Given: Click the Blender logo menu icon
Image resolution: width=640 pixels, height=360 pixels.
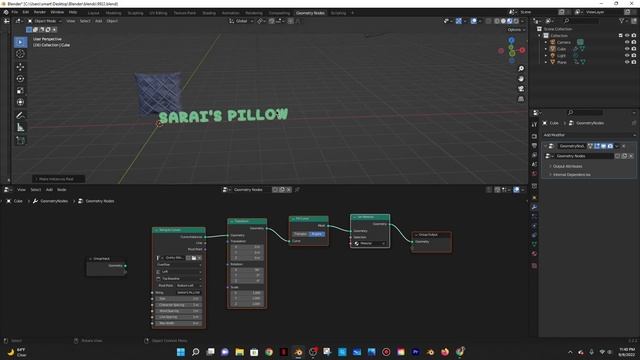Looking at the screenshot, I should click(x=6, y=12).
